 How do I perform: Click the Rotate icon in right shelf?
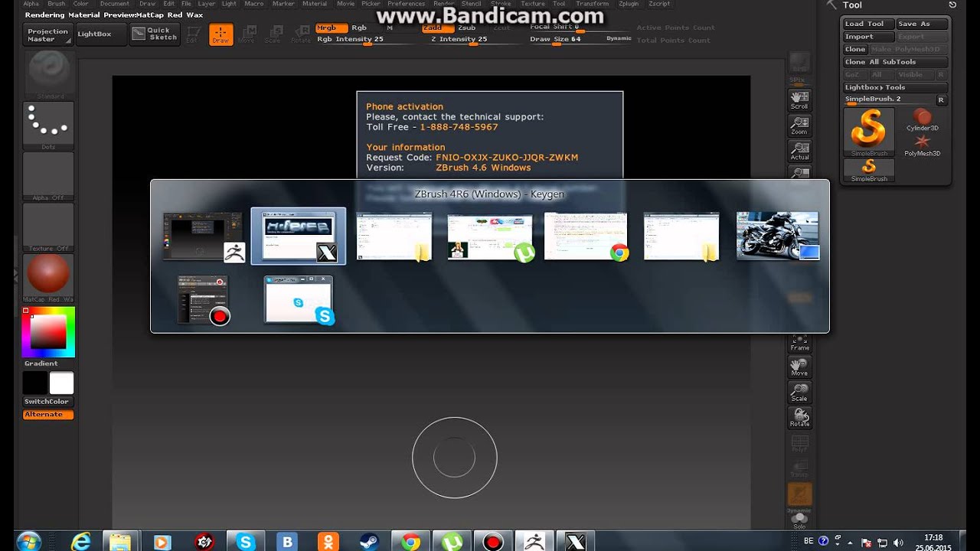click(x=800, y=418)
